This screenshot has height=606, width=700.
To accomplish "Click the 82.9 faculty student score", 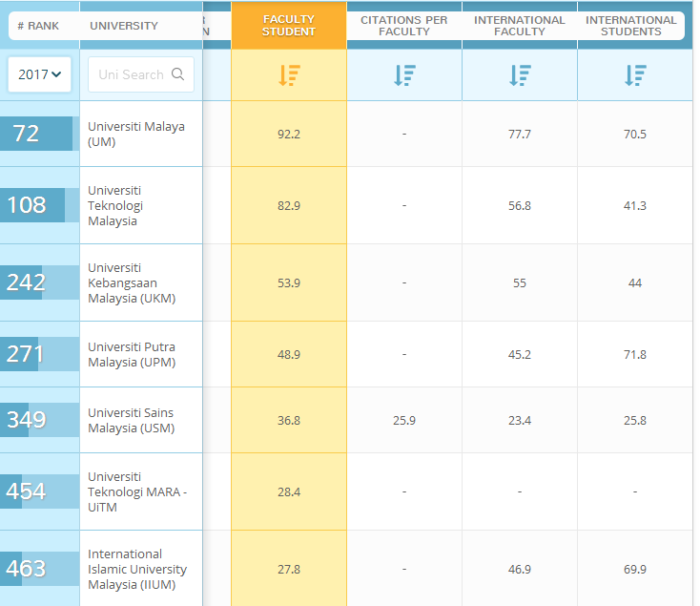I will [x=289, y=205].
